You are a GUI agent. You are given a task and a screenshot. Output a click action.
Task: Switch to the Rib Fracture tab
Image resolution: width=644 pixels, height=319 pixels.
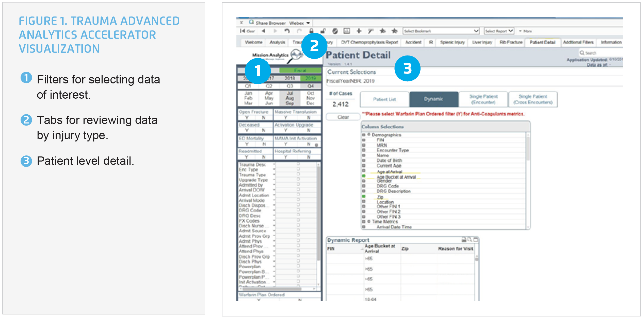click(x=511, y=42)
